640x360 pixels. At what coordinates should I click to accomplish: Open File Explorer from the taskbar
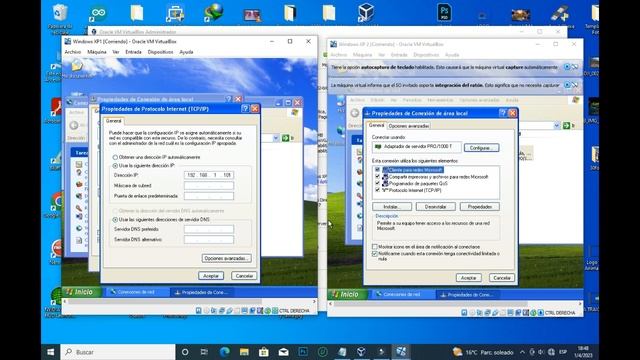[x=244, y=352]
